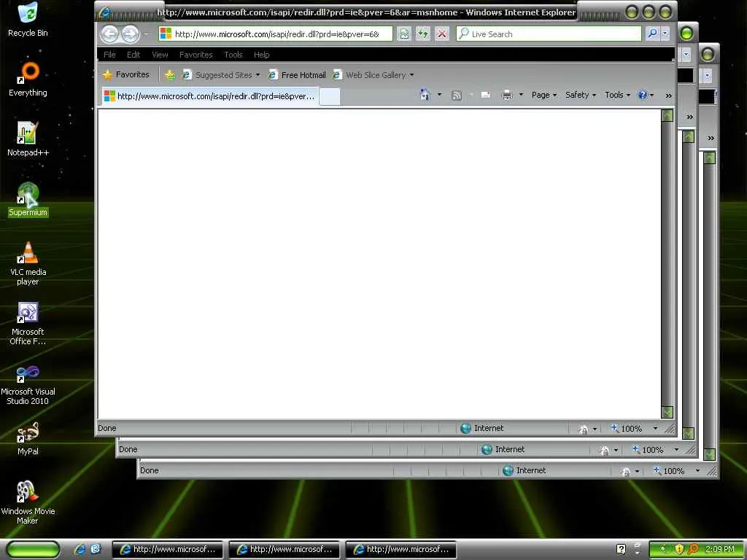Screen dimensions: 747x560
Task: Click the Forward navigation arrow button
Action: coord(130,34)
